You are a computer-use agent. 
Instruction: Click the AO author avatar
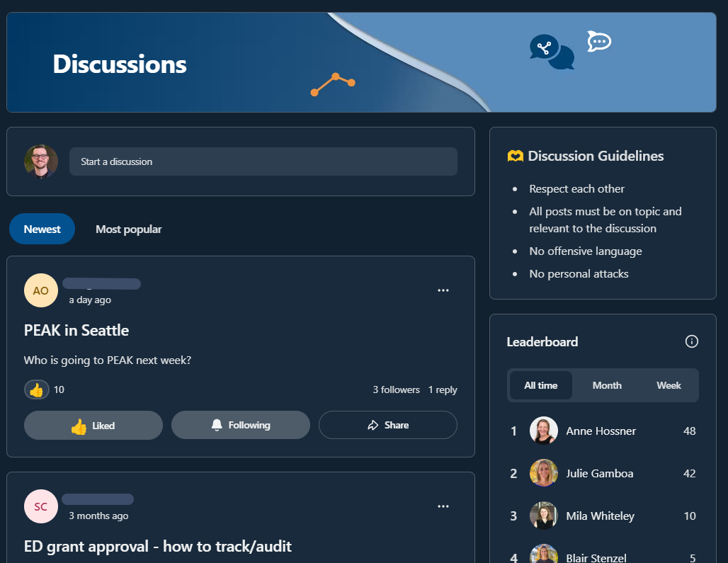[x=41, y=290]
